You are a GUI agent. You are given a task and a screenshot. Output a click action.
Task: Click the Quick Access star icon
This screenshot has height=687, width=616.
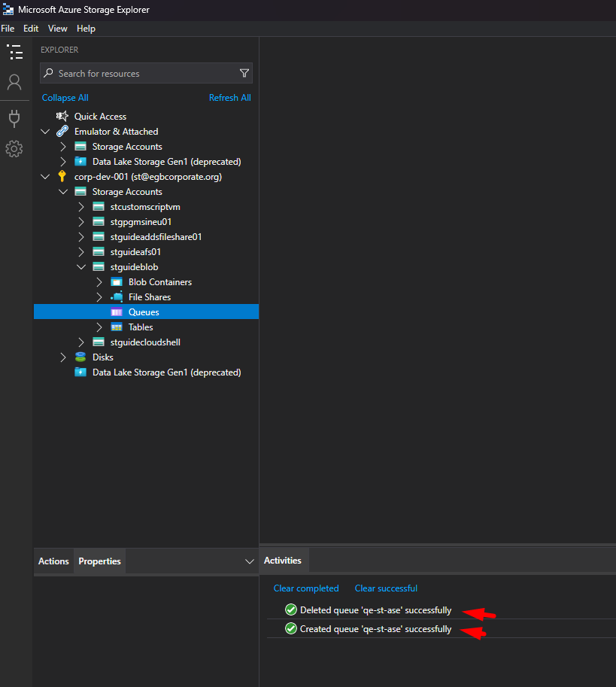[62, 116]
